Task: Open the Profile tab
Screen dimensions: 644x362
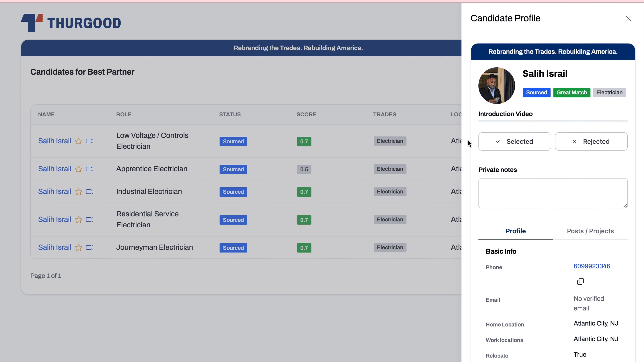Action: click(516, 231)
